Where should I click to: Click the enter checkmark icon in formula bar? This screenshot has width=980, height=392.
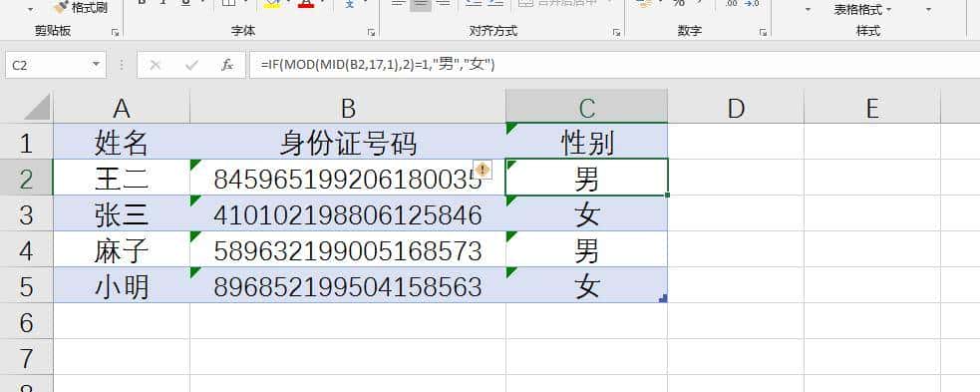[x=191, y=65]
